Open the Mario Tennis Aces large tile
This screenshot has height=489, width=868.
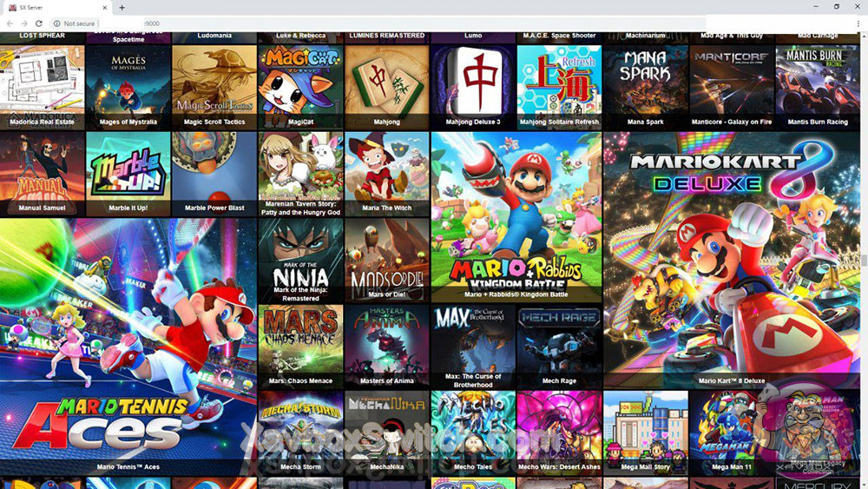tap(128, 346)
